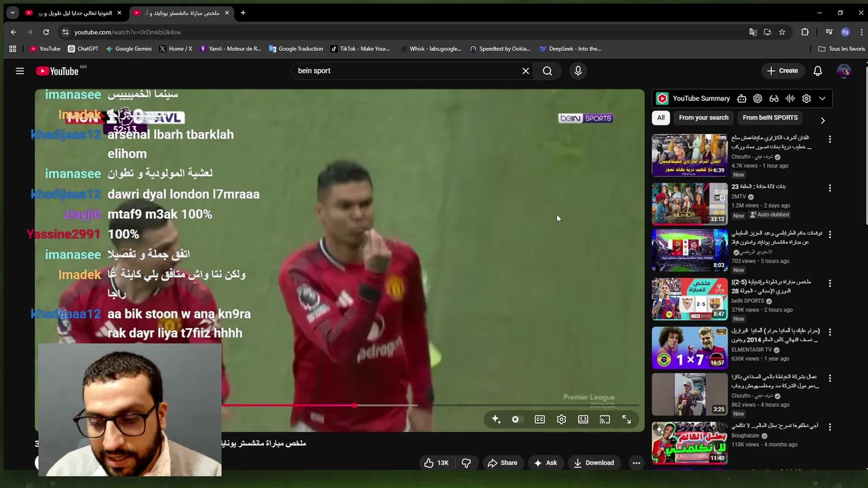The height and width of the screenshot is (488, 868).
Task: Open the Google Gemini bookmark
Action: click(x=129, y=49)
